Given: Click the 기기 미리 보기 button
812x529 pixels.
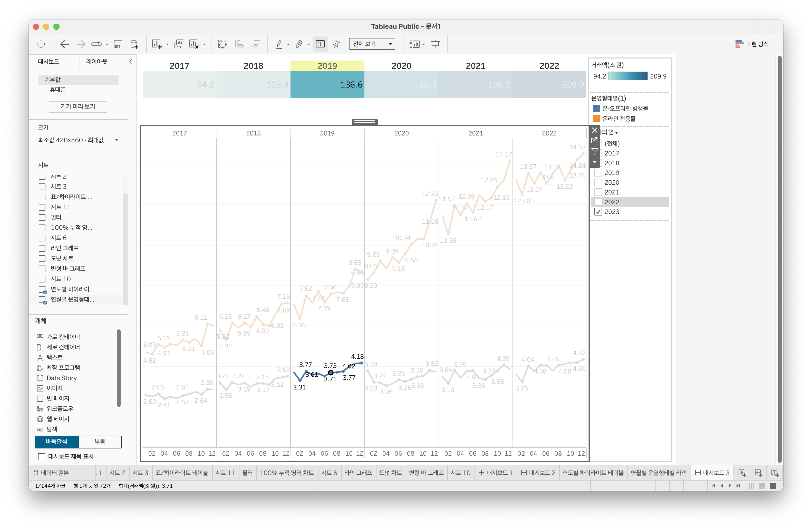Looking at the screenshot, I should (78, 106).
